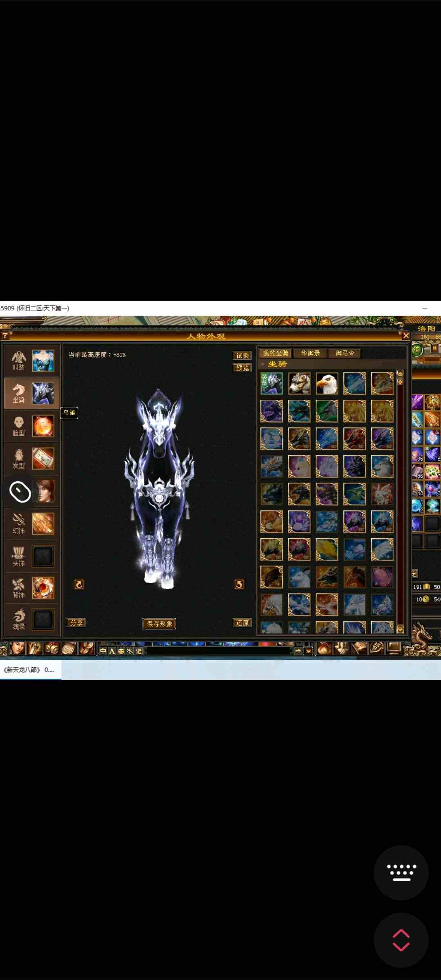Image resolution: width=441 pixels, height=980 pixels.
Task: Click the 保存形象 save appearance button
Action: [159, 624]
